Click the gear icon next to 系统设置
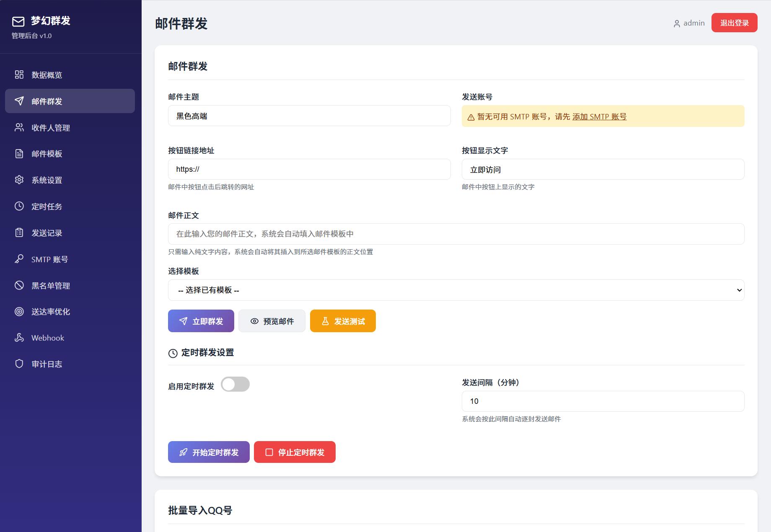Viewport: 771px width, 532px height. pyautogui.click(x=19, y=180)
